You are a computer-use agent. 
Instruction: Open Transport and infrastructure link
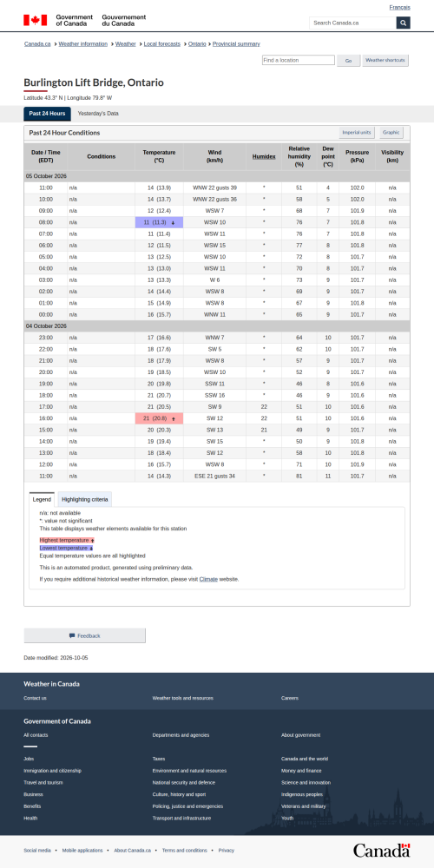[x=181, y=819]
